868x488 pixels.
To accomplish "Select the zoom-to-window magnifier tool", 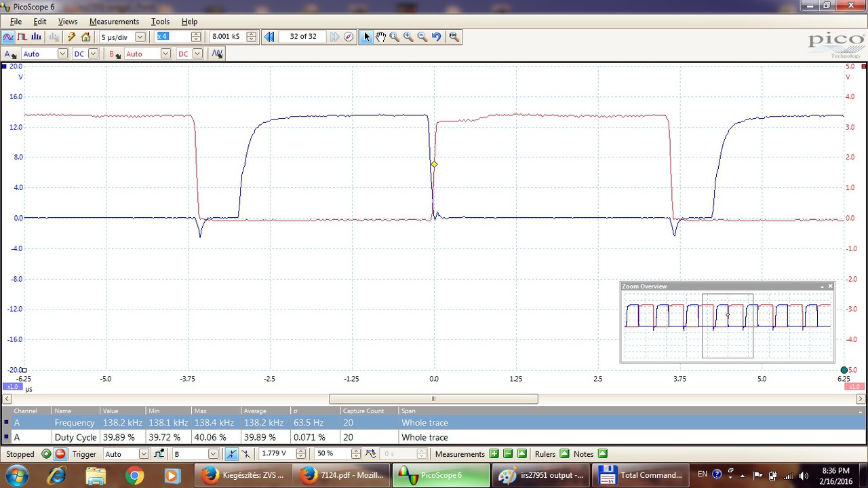I will tap(395, 37).
